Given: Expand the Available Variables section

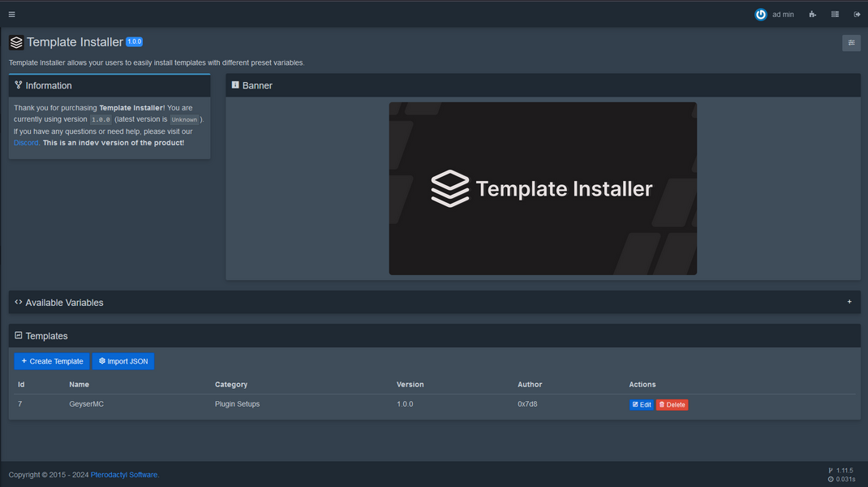Looking at the screenshot, I should [x=849, y=302].
